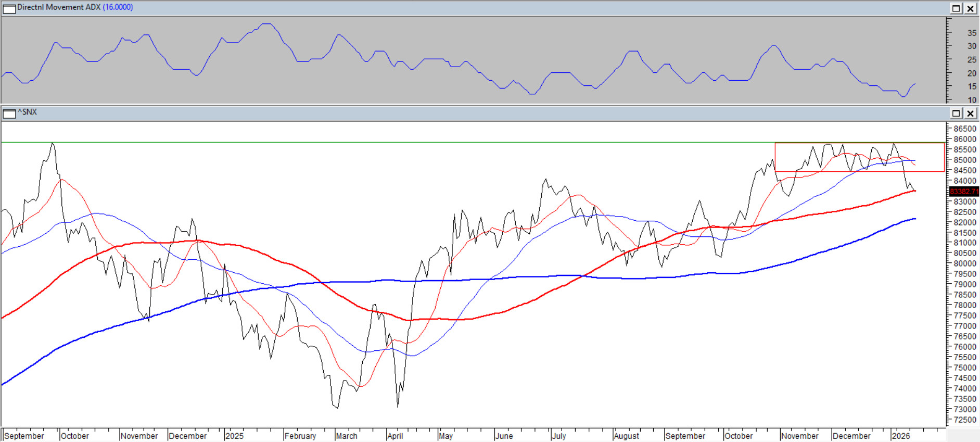Click the Directnl Movement ADX title text
Viewport: 980px width, 442px height.
coord(59,7)
